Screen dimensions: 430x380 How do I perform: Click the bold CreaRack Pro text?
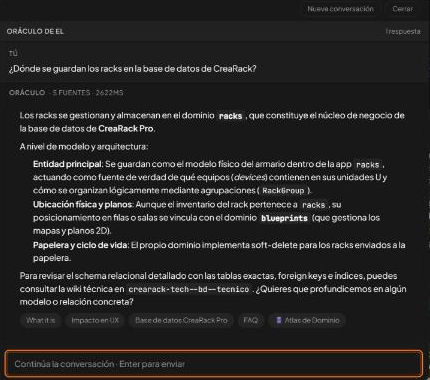[x=126, y=129]
